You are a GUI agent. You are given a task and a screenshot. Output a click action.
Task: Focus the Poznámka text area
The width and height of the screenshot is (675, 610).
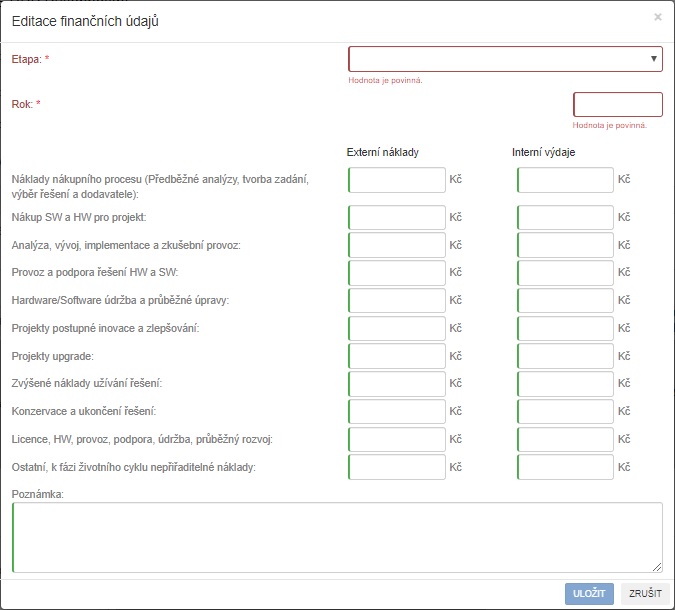click(x=337, y=537)
